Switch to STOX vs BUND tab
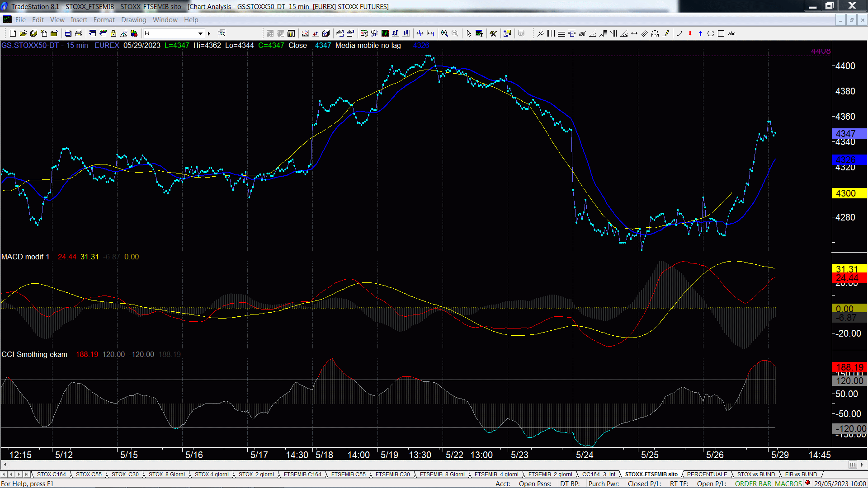 pos(756,474)
